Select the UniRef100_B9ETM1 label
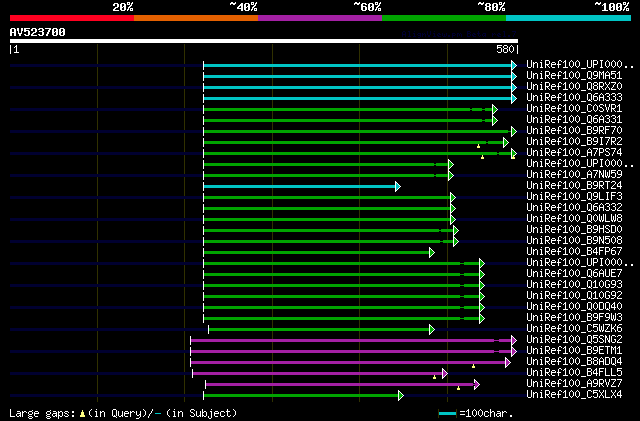Screen dimensions: 640x421 click(574, 351)
